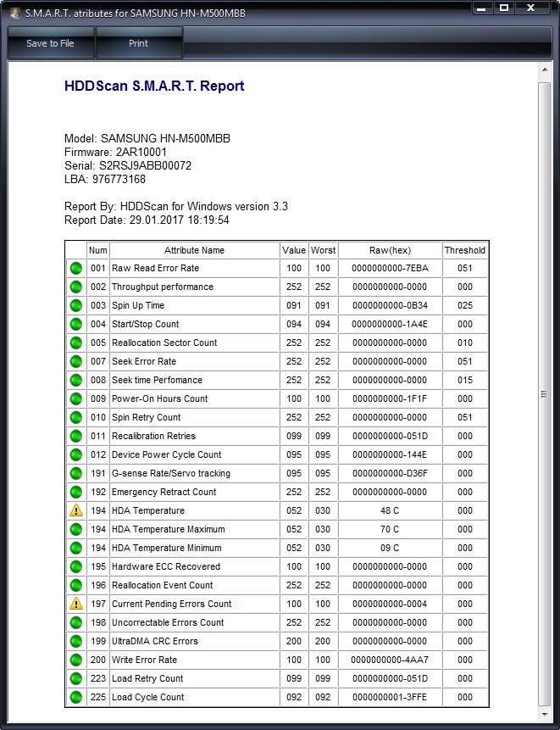Click the green status icon for Recalibration Retries
Viewport: 560px width, 730px height.
pos(75,436)
